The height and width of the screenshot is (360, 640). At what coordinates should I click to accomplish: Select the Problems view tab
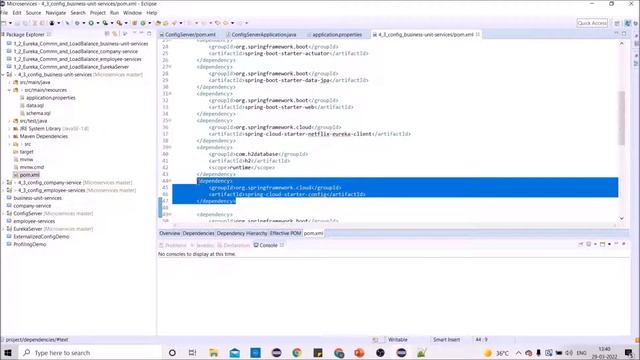click(x=173, y=245)
